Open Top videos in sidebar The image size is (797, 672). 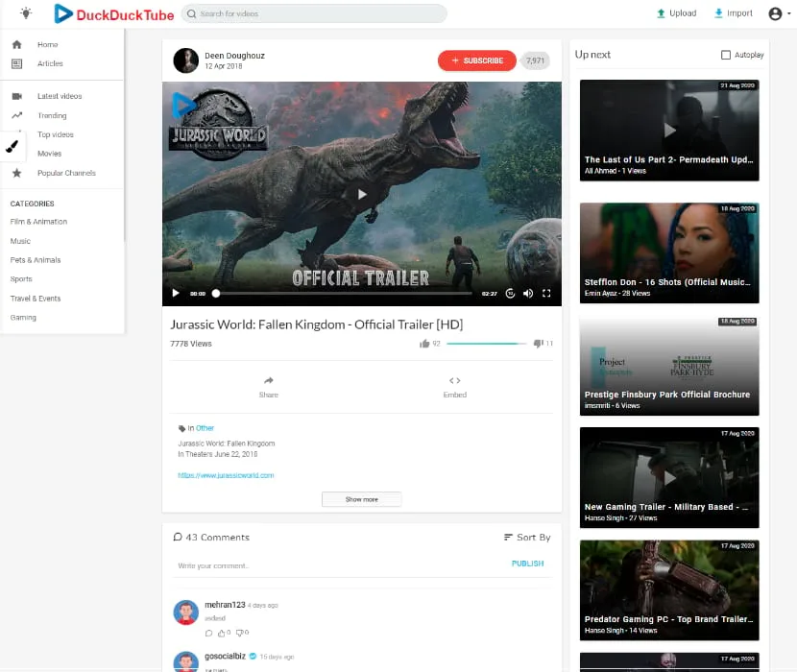(56, 134)
